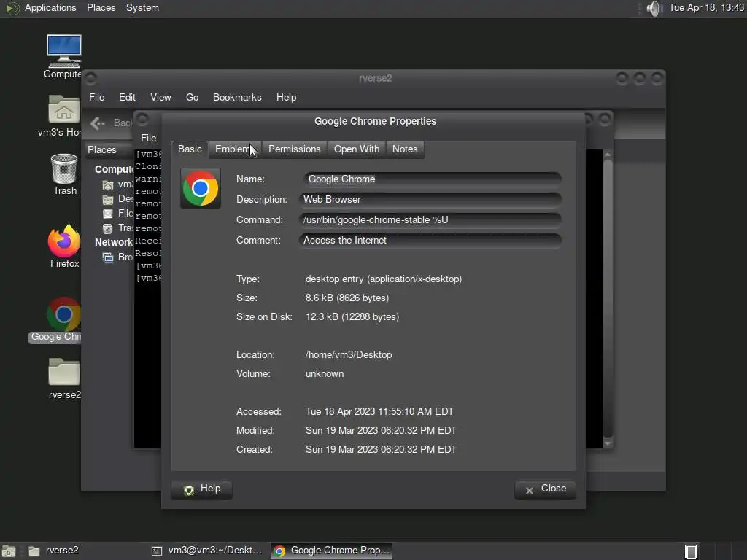Click Size value 8.6 kB (8626 bytes)
Viewport: 747px width, 560px height.
tap(347, 298)
